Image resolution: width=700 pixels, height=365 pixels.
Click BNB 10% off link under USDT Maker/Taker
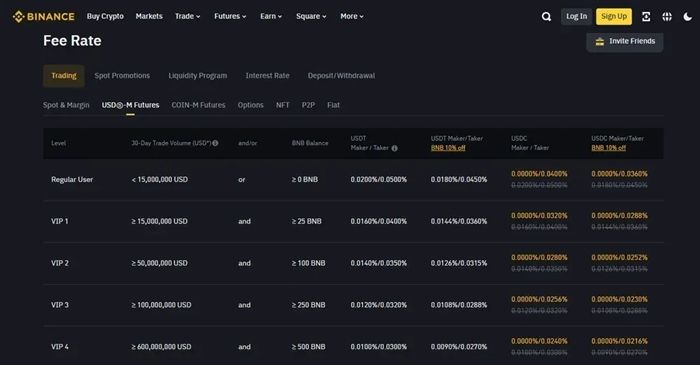448,148
